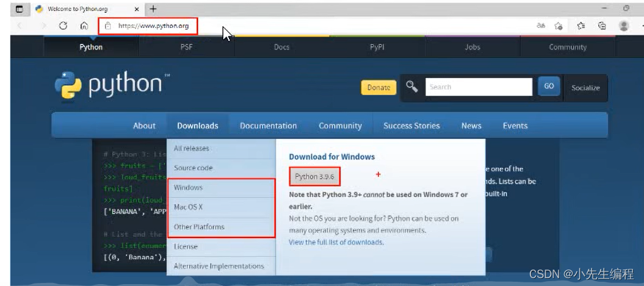Choose License in Downloads menu
Viewport: 644px width, 286px height.
tap(221, 246)
